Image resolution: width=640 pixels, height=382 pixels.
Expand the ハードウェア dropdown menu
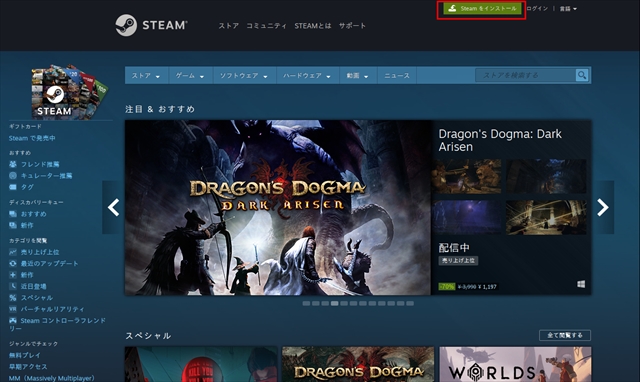coord(307,76)
